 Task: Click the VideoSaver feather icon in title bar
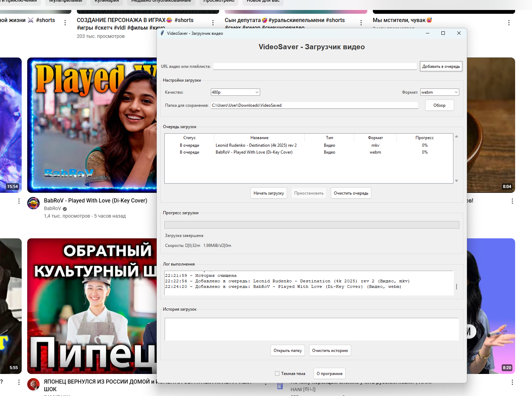pyautogui.click(x=162, y=33)
